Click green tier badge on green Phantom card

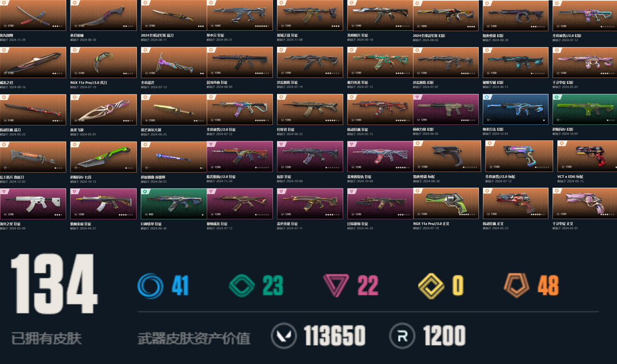coord(556,97)
